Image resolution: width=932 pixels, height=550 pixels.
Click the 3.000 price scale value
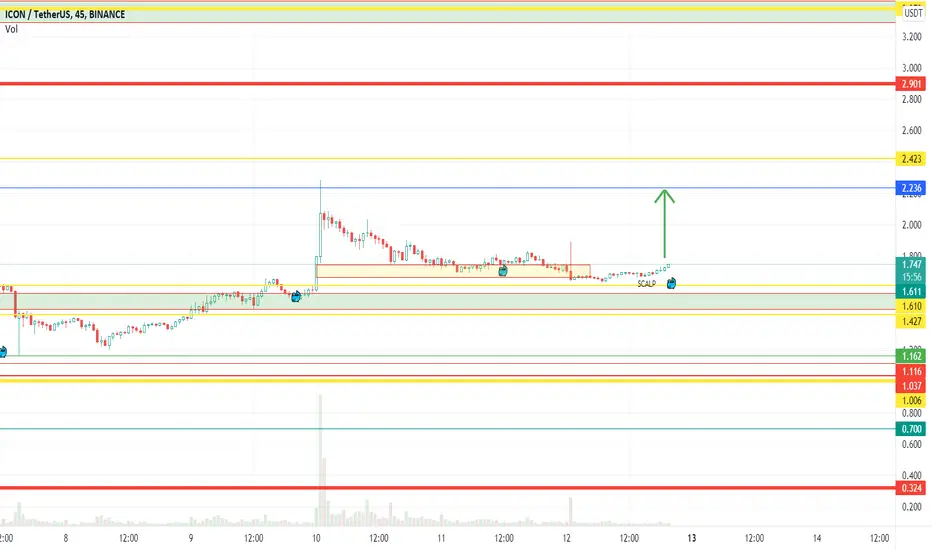[x=911, y=68]
